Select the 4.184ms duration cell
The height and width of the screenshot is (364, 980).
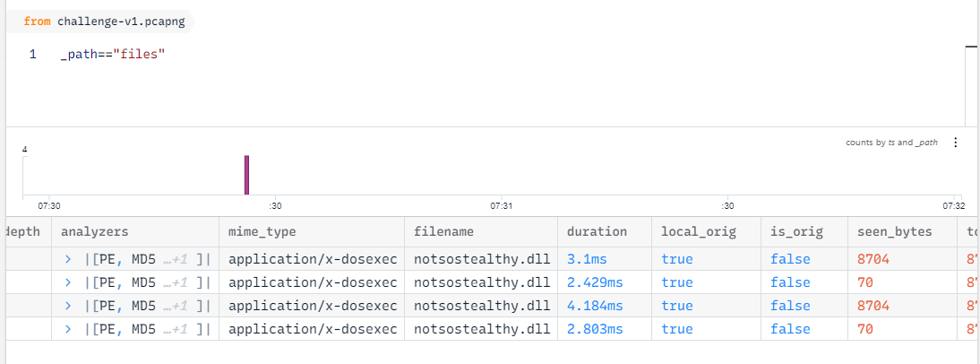point(595,306)
